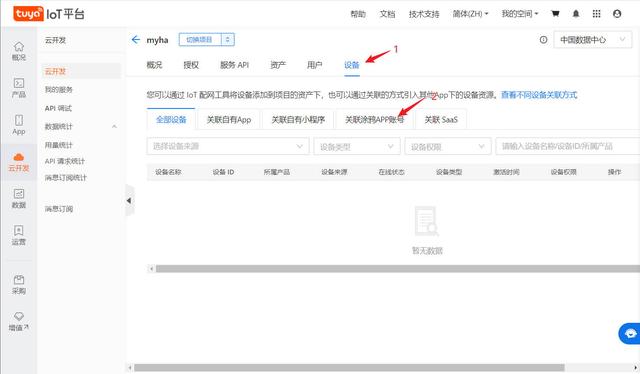Click the back arrow next to myha
The width and height of the screenshot is (640, 374).
(x=136, y=40)
